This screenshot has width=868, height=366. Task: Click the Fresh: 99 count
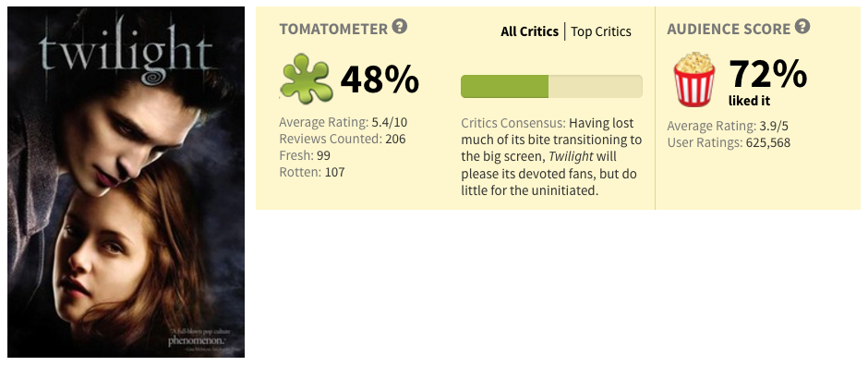[x=305, y=155]
